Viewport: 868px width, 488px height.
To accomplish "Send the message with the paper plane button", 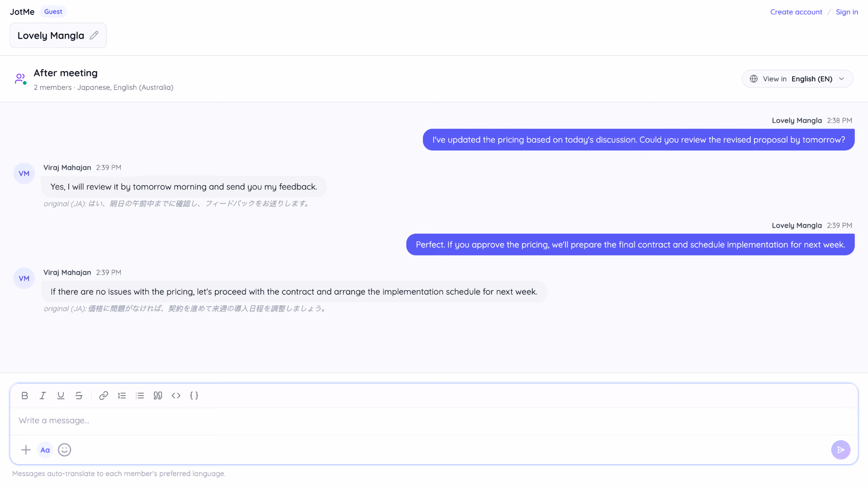I will [840, 450].
